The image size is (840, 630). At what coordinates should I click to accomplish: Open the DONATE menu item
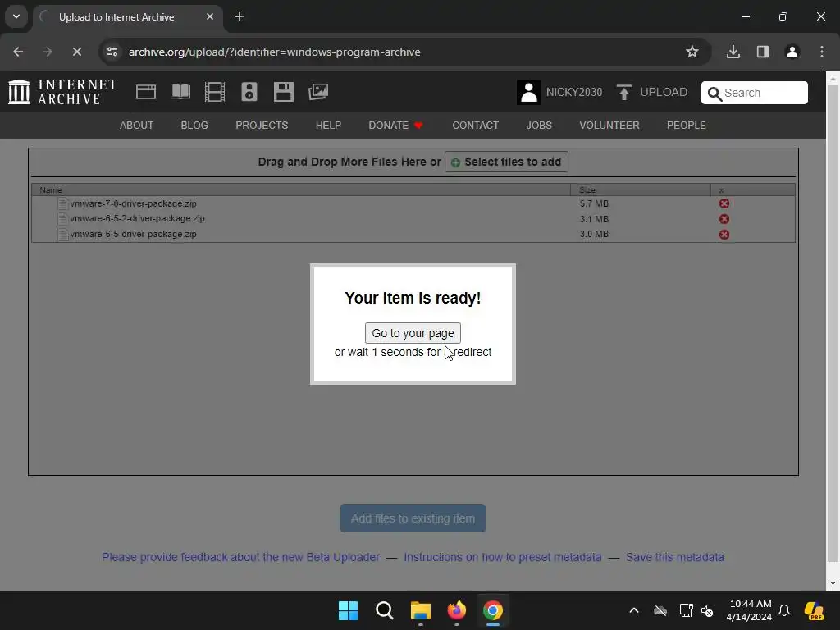[x=396, y=126]
